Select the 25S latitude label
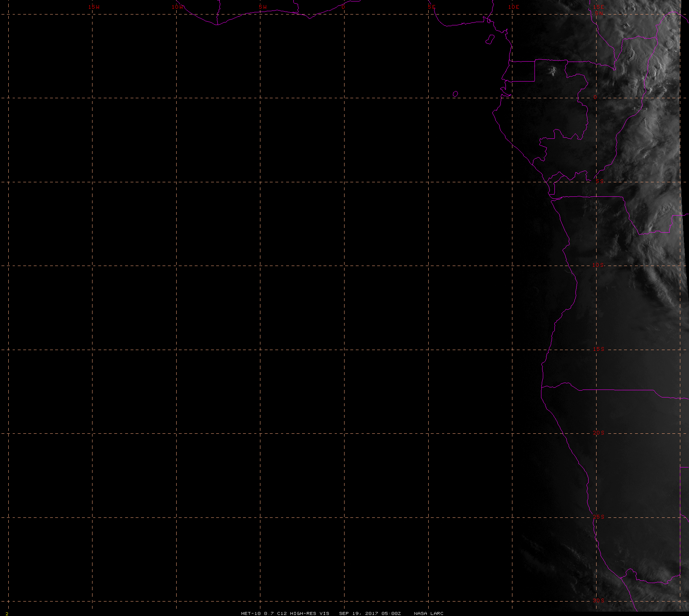 pyautogui.click(x=599, y=517)
